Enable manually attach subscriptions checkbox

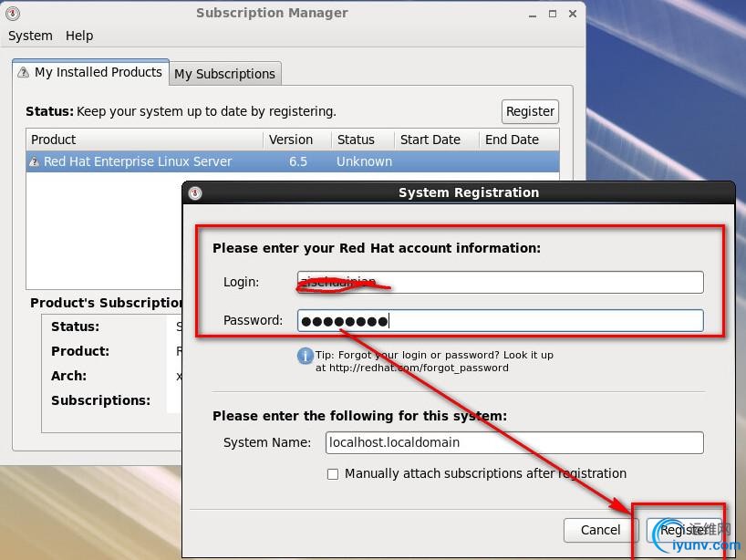coord(333,474)
